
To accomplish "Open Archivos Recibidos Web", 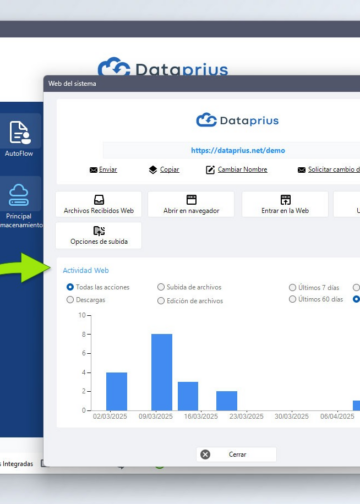I will [x=99, y=204].
